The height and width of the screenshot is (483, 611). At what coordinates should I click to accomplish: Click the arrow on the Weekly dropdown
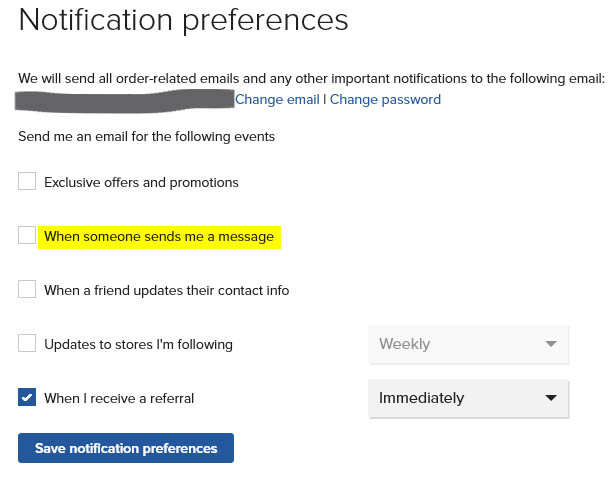[x=551, y=344]
